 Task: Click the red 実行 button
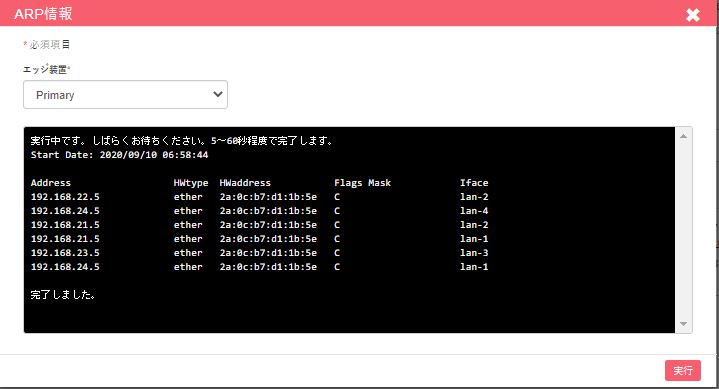(x=683, y=370)
